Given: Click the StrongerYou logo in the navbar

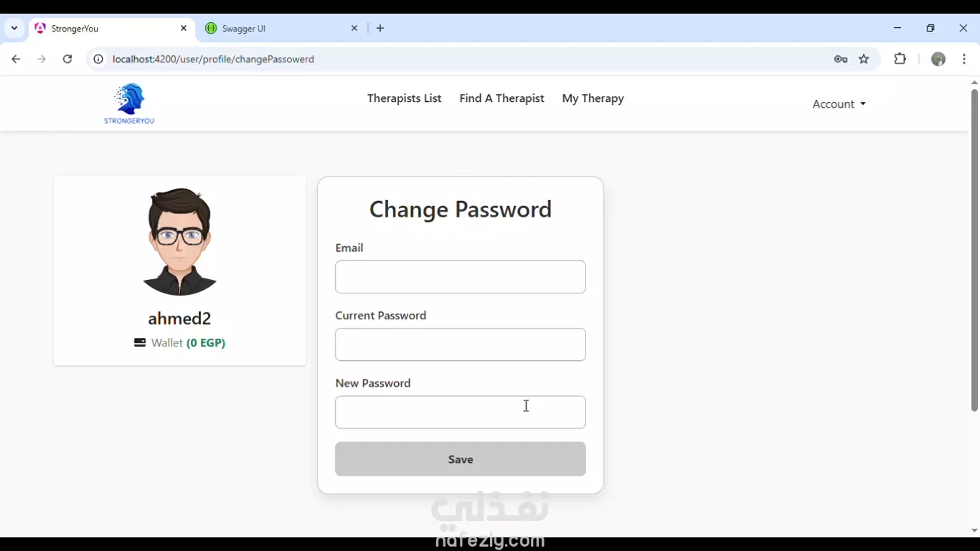Looking at the screenshot, I should [x=129, y=104].
